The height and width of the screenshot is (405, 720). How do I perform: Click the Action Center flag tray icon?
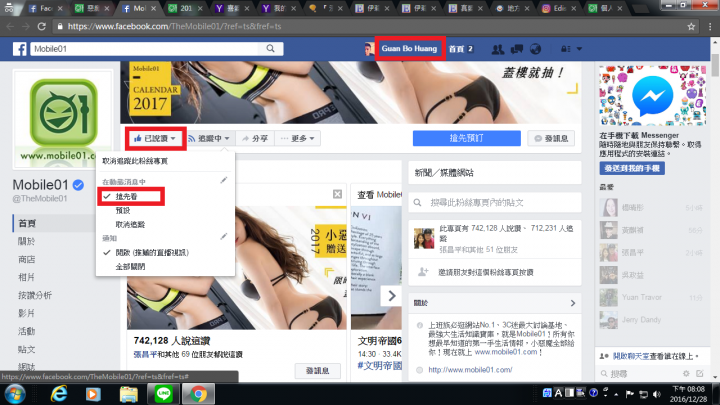click(x=630, y=394)
